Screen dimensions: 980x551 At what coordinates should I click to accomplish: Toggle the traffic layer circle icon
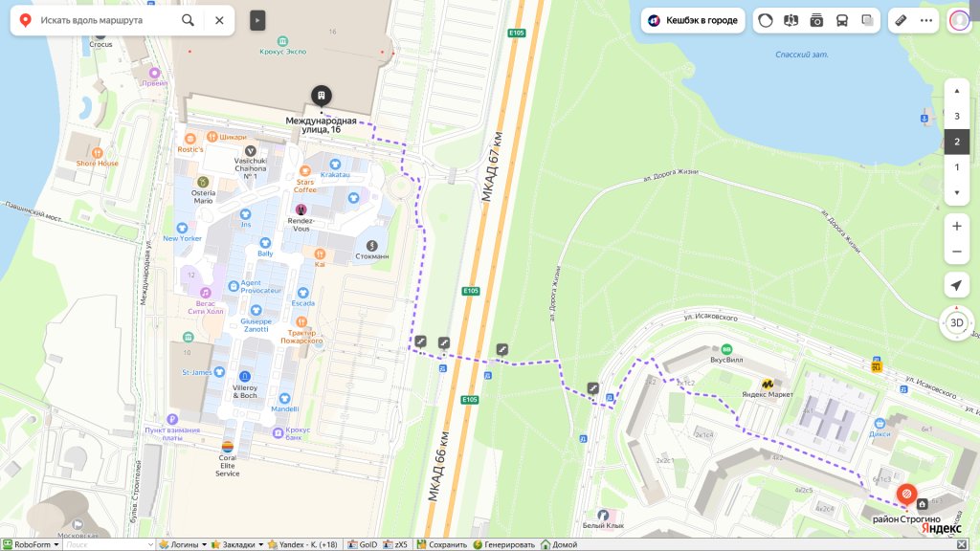click(x=766, y=20)
